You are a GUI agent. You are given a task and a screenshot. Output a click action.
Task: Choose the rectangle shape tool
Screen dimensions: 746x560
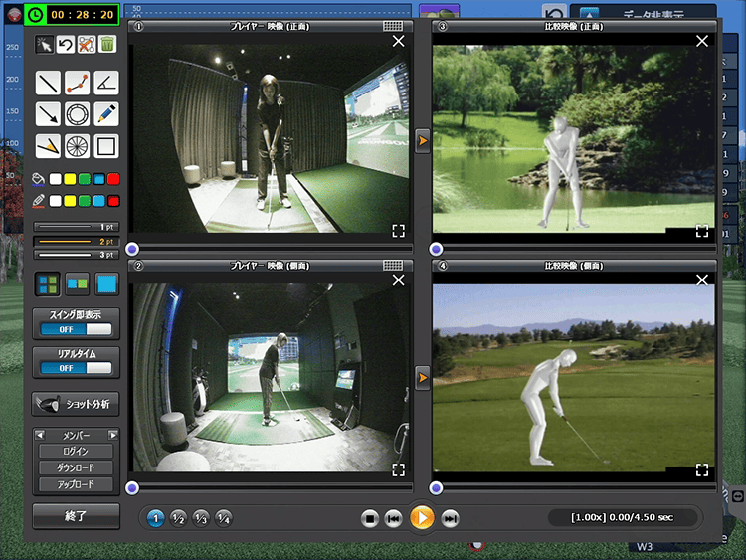tap(106, 146)
